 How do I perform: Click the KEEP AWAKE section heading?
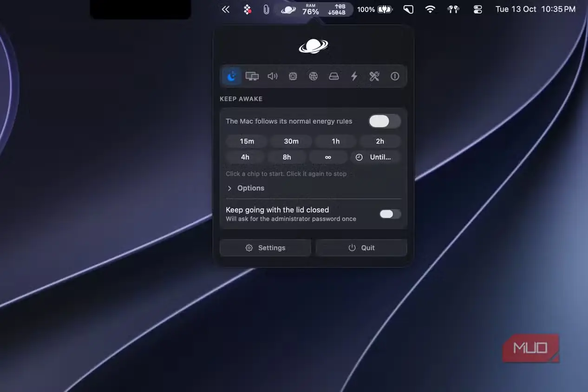[241, 99]
